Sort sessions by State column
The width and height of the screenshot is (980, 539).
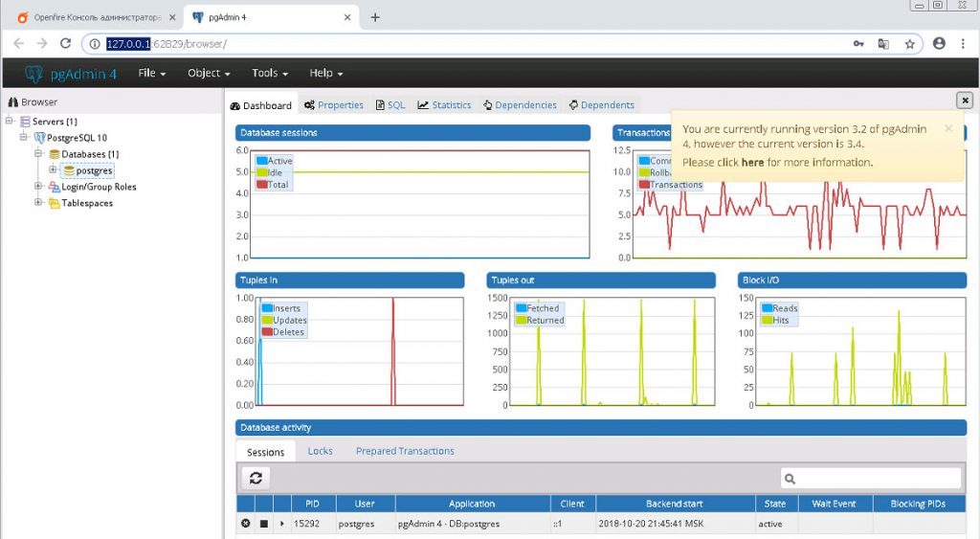[774, 504]
